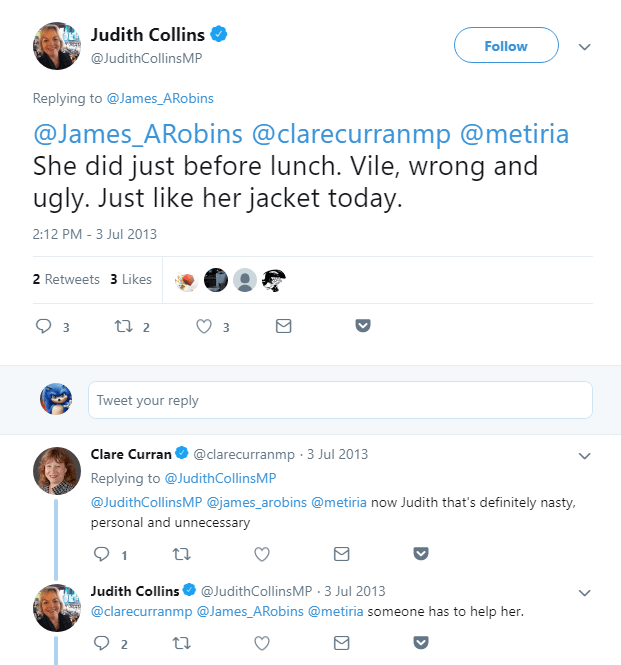
Task: Follow Judith Collins
Action: (505, 46)
